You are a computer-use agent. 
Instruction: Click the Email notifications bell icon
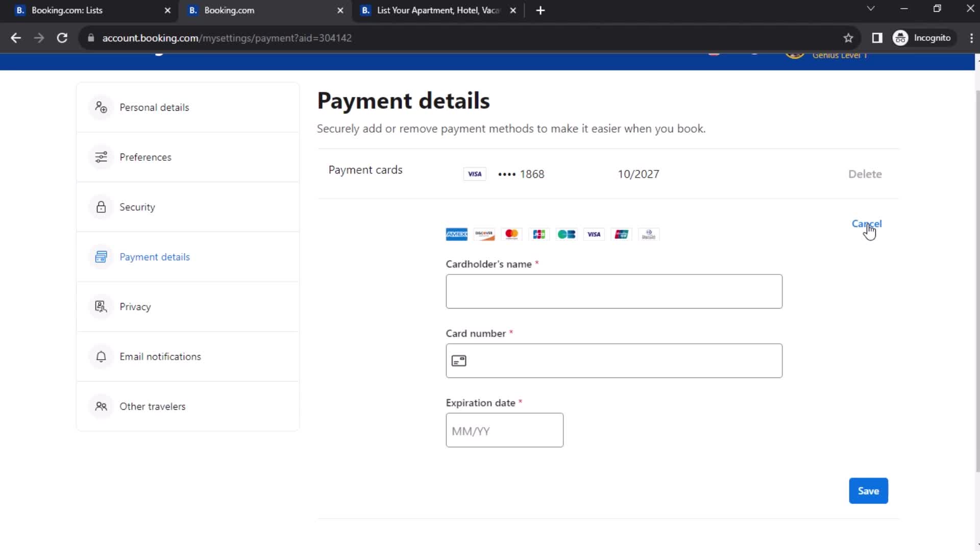click(101, 357)
